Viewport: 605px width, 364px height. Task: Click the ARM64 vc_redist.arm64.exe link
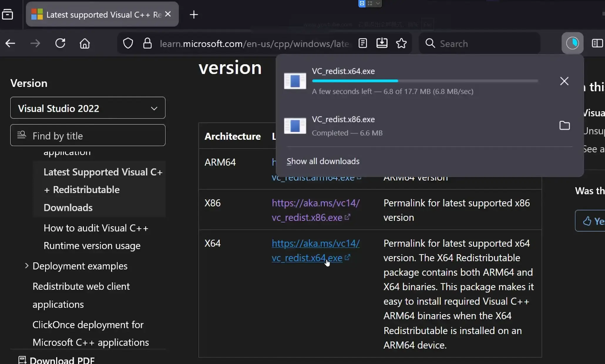tap(316, 178)
